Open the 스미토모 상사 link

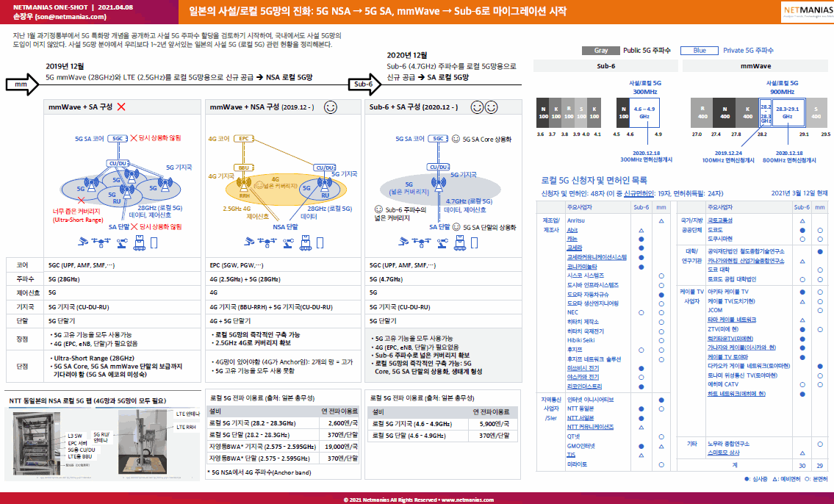coord(723,453)
